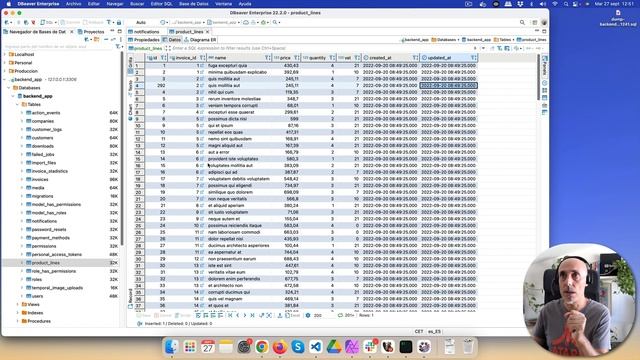The width and height of the screenshot is (640, 360).
Task: Open the Finder icon in Dock
Action: point(171,347)
